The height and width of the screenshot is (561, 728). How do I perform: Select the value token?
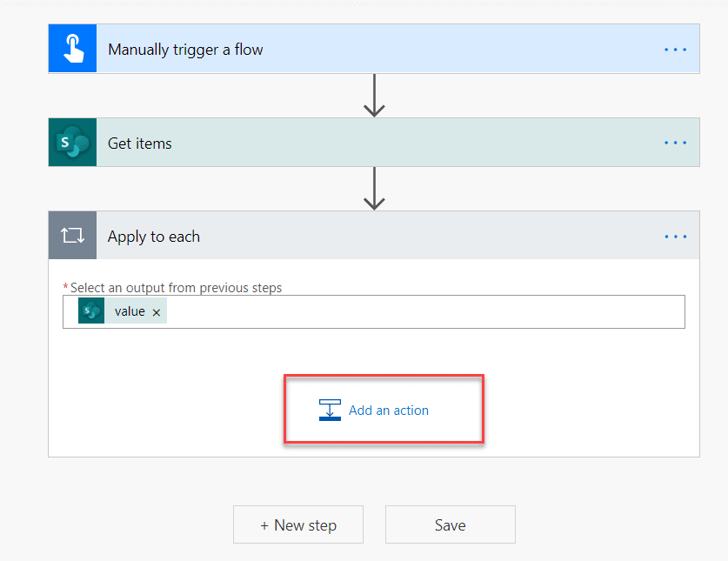129,311
